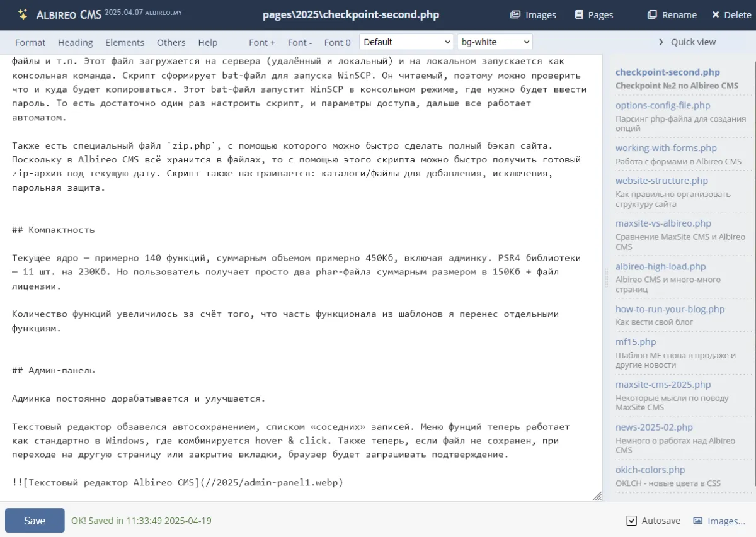
Task: Open the bg-white background dropdown
Action: point(495,42)
